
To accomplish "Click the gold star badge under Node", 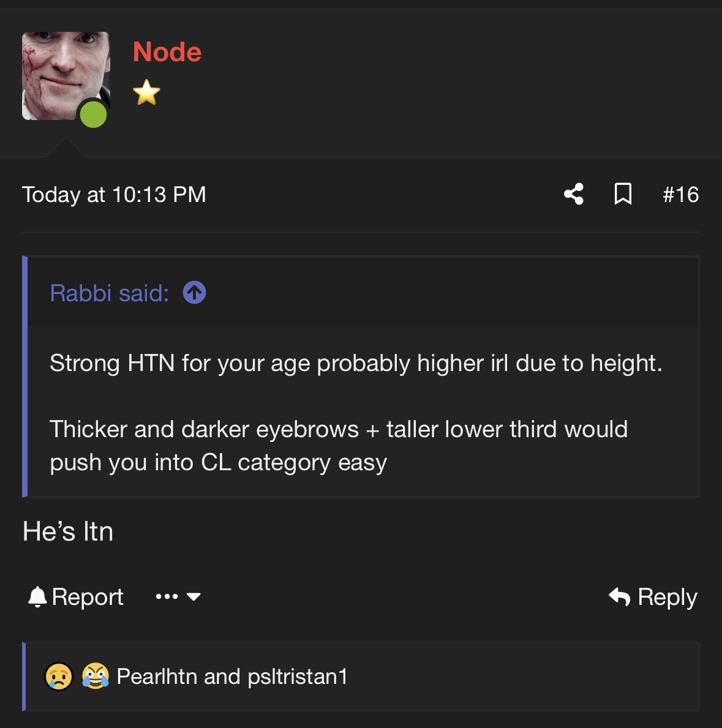I will [146, 93].
